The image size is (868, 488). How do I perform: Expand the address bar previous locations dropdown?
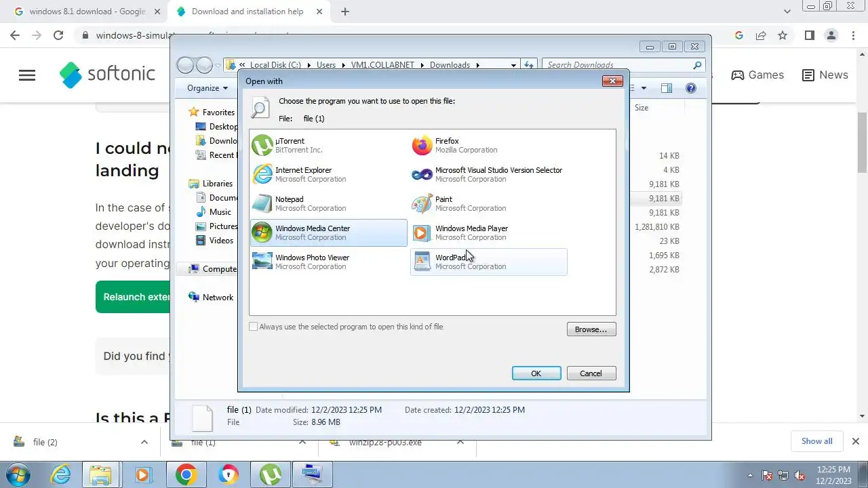pyautogui.click(x=513, y=65)
